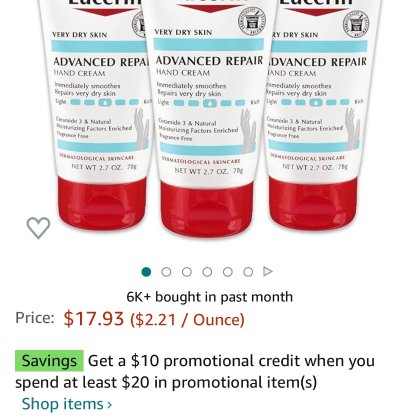Click the middle tube's red cap
Viewport: 420px width, 420px height.
click(x=207, y=209)
